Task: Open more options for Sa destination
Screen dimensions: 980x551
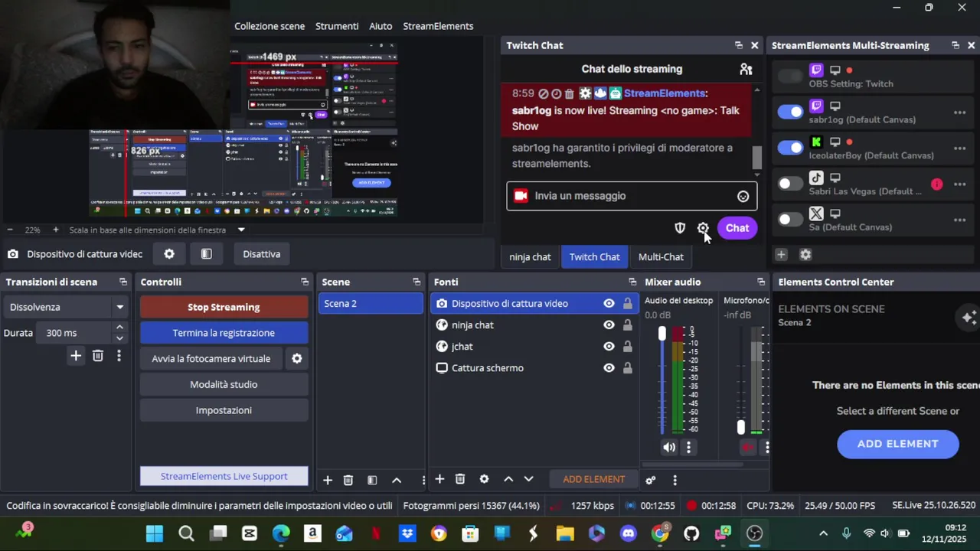Action: [959, 220]
